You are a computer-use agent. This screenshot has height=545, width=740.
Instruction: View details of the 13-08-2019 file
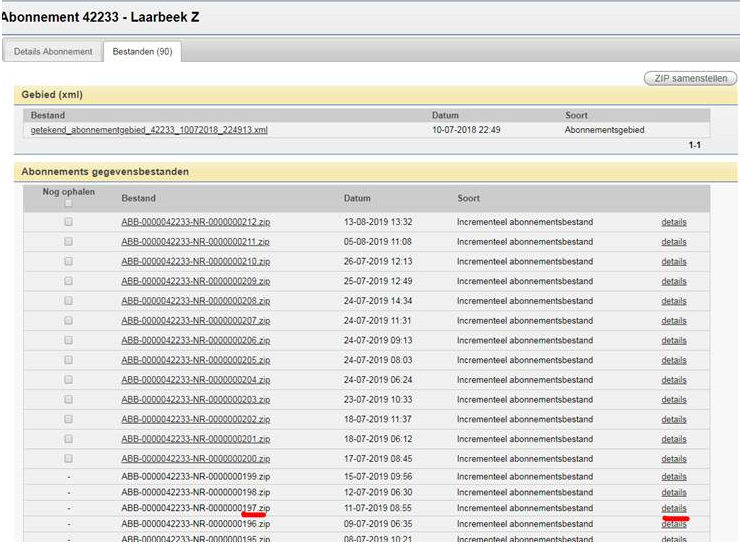click(x=673, y=222)
